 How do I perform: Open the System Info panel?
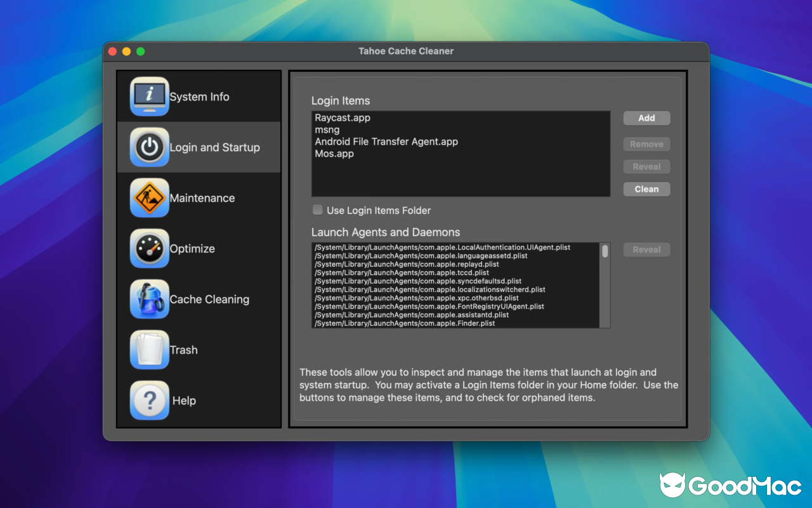(x=199, y=97)
